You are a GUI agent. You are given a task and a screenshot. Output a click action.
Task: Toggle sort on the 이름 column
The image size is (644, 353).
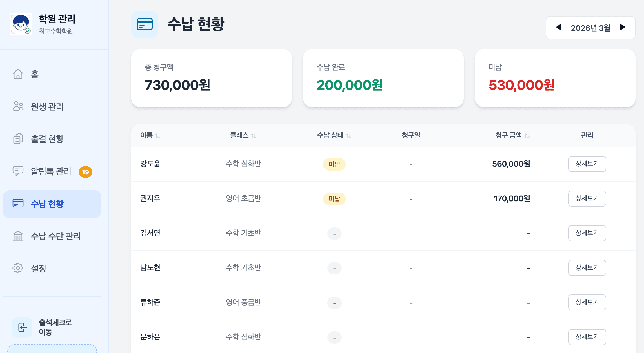click(158, 136)
